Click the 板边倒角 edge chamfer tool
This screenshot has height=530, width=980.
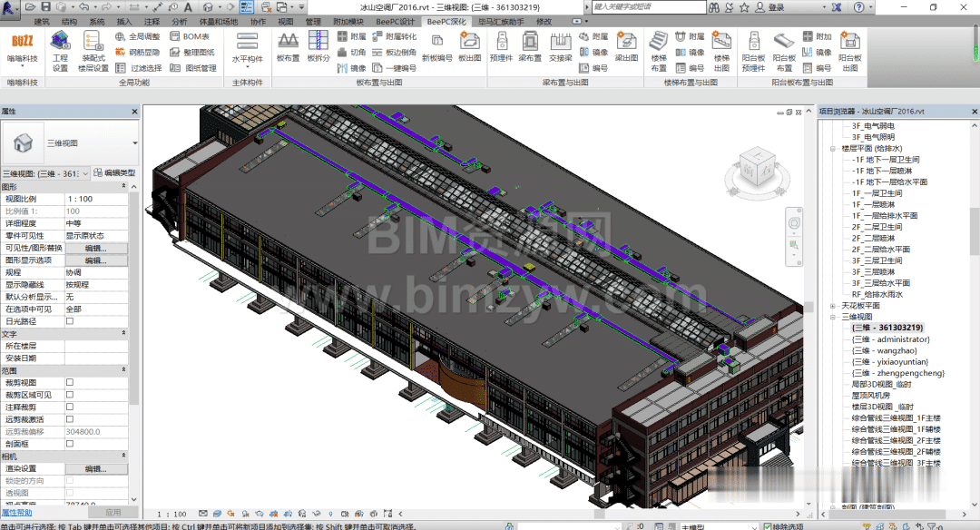(x=394, y=52)
